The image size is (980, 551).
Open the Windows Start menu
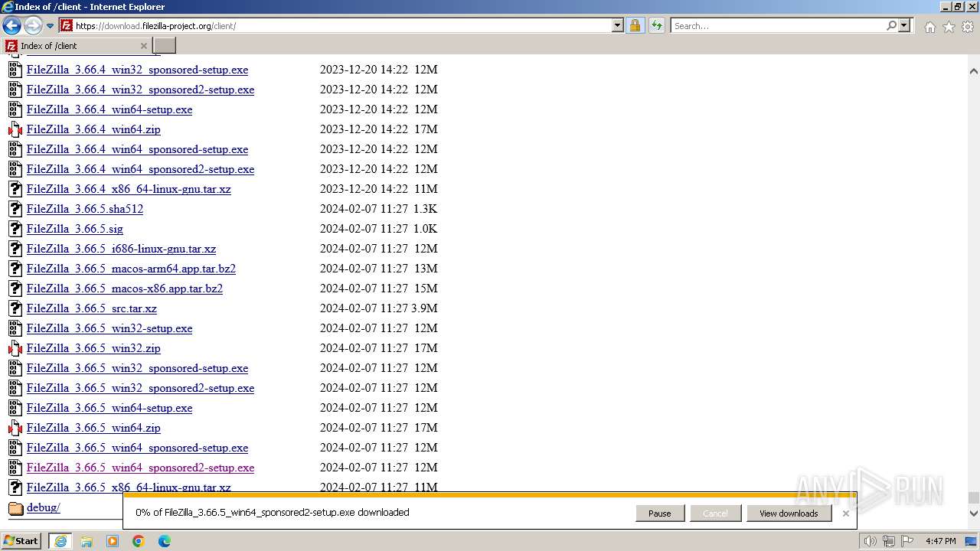tap(21, 541)
